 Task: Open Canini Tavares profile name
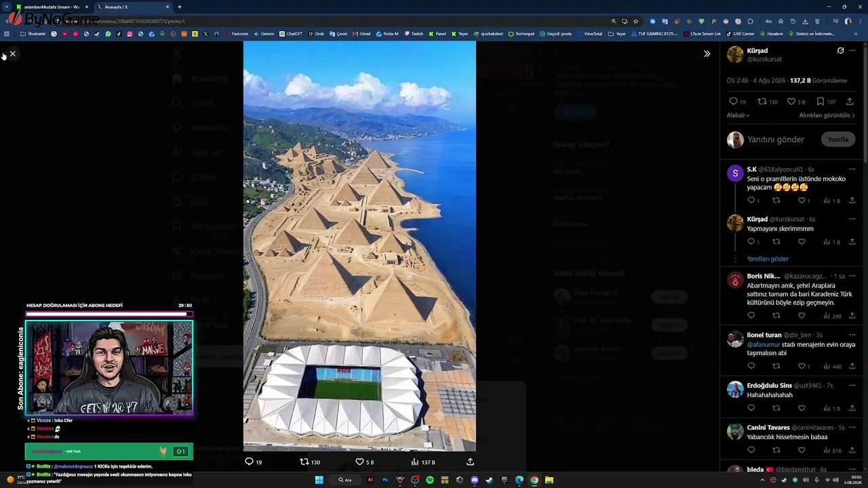point(768,428)
